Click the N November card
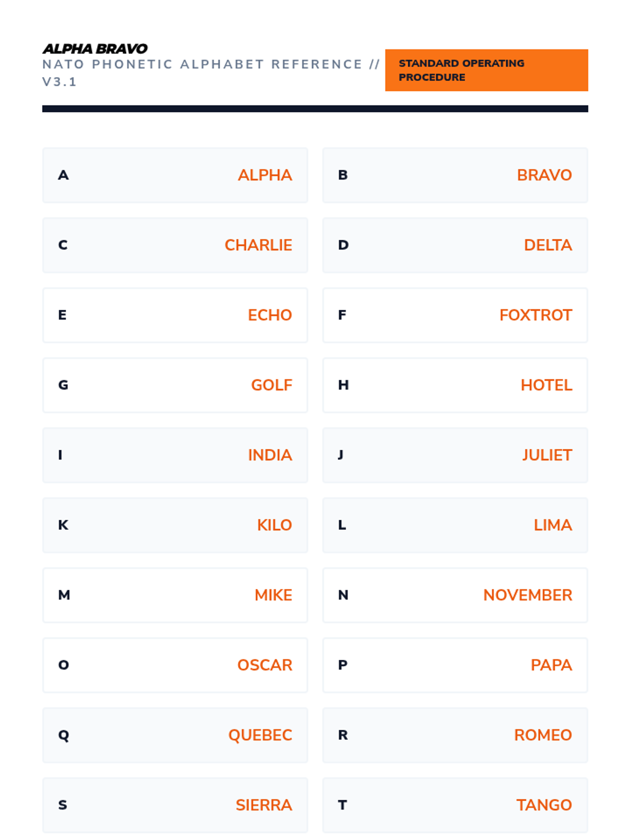Screen dimensions: 630x840 455,595
